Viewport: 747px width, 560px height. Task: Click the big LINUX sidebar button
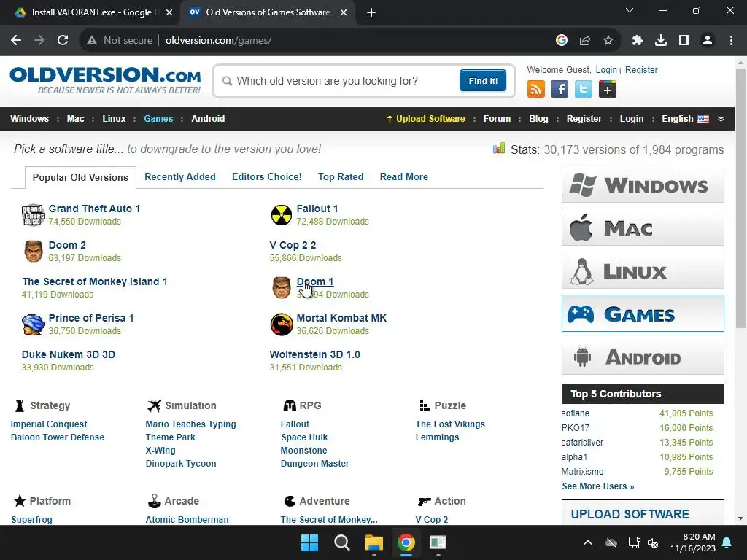click(x=643, y=271)
